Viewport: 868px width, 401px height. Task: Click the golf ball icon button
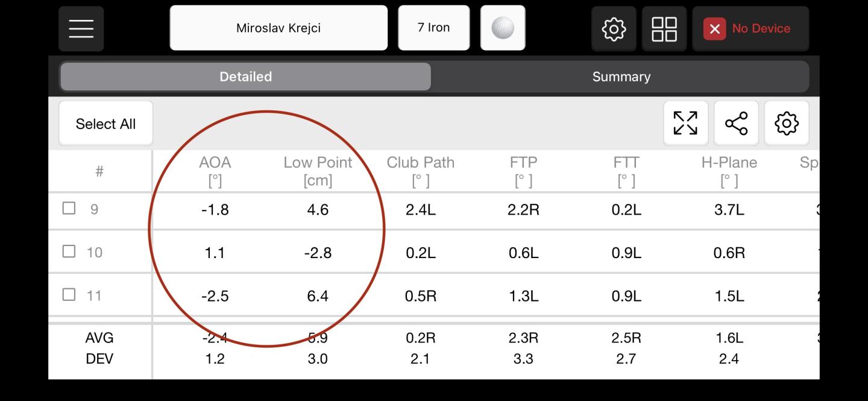(x=503, y=28)
